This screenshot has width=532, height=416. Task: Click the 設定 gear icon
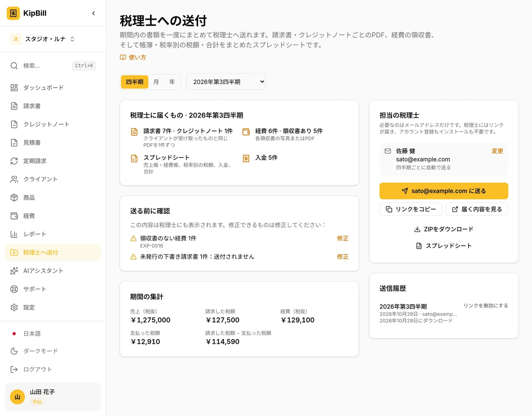pos(14,307)
